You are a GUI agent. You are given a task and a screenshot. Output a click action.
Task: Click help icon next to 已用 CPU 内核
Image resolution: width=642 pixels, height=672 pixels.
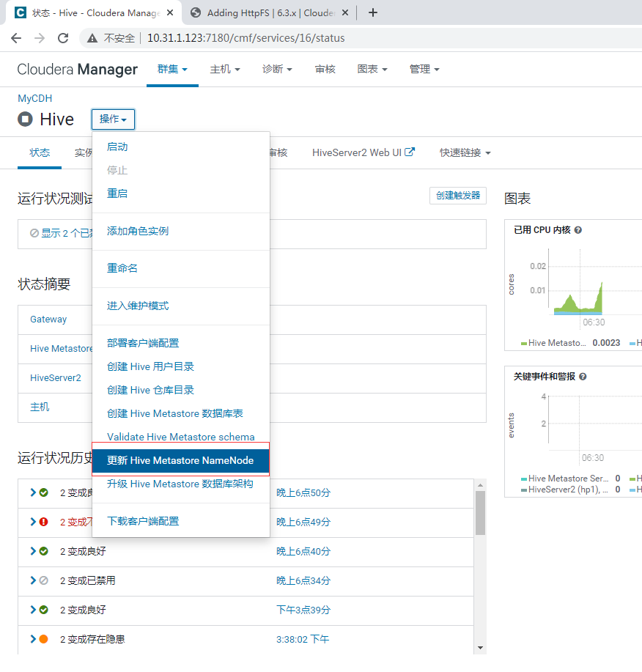[578, 230]
